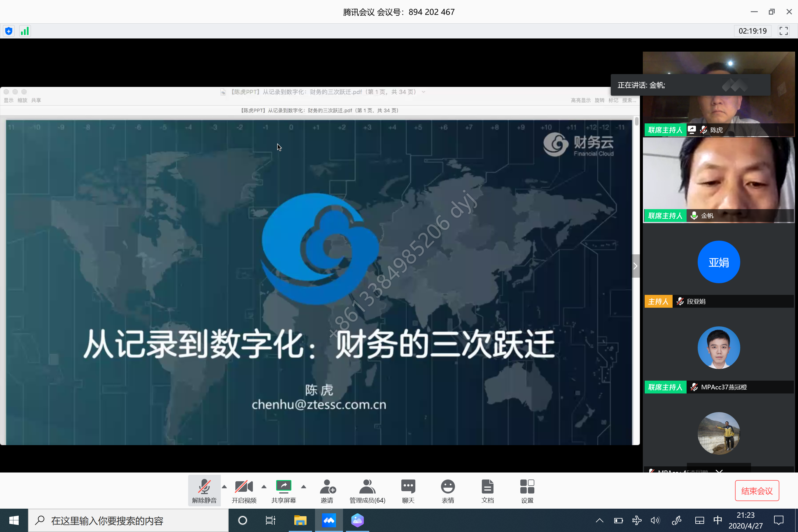Collapse participant video panel with side chevron
The width and height of the screenshot is (798, 532).
[635, 266]
